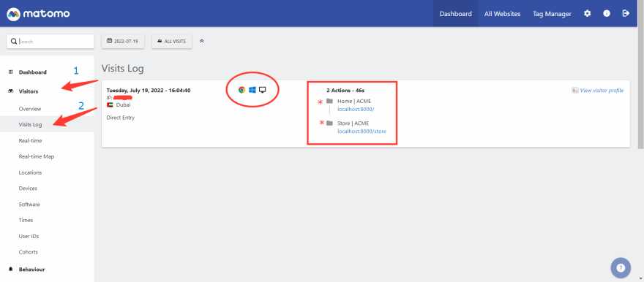The height and width of the screenshot is (282, 644).
Task: Open All Websites in top navigation
Action: [502, 14]
